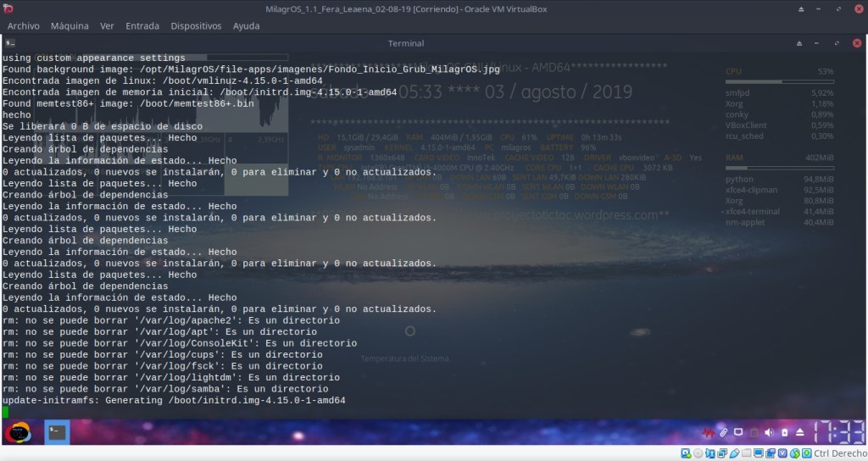Close the Terminal window
Screen dimensions: 868x461
[857, 43]
